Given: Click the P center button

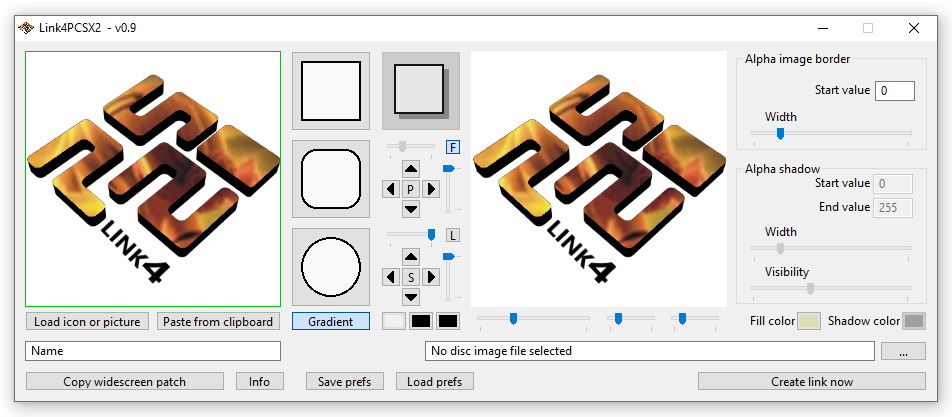Looking at the screenshot, I should point(411,189).
